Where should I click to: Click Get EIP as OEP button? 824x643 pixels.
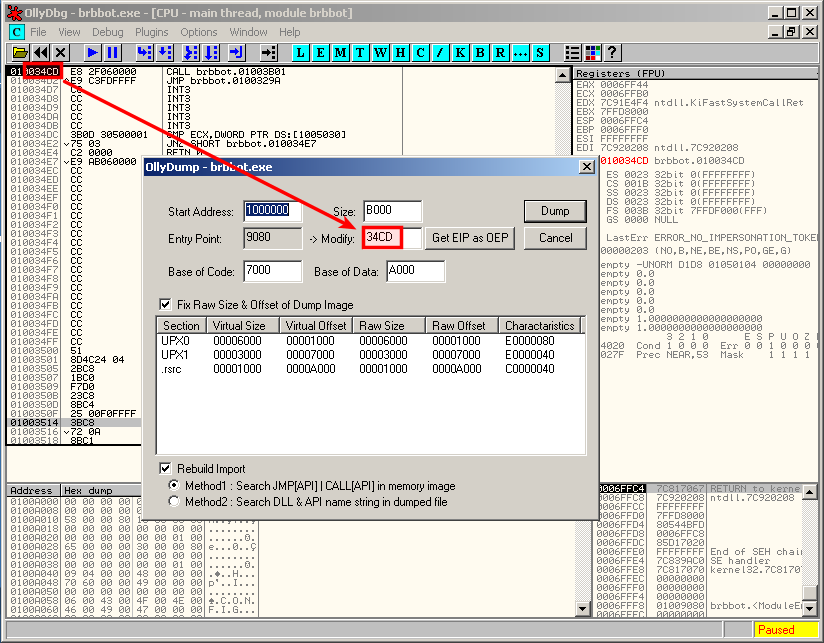coord(469,238)
